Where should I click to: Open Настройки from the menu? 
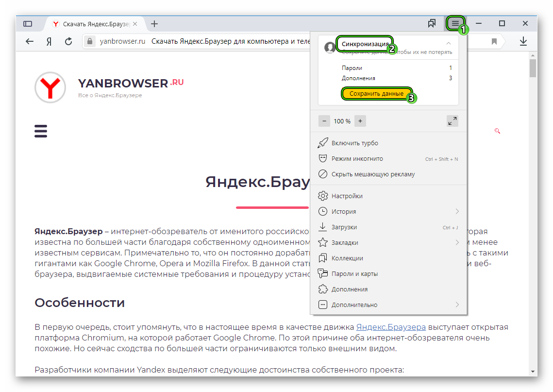388,196
